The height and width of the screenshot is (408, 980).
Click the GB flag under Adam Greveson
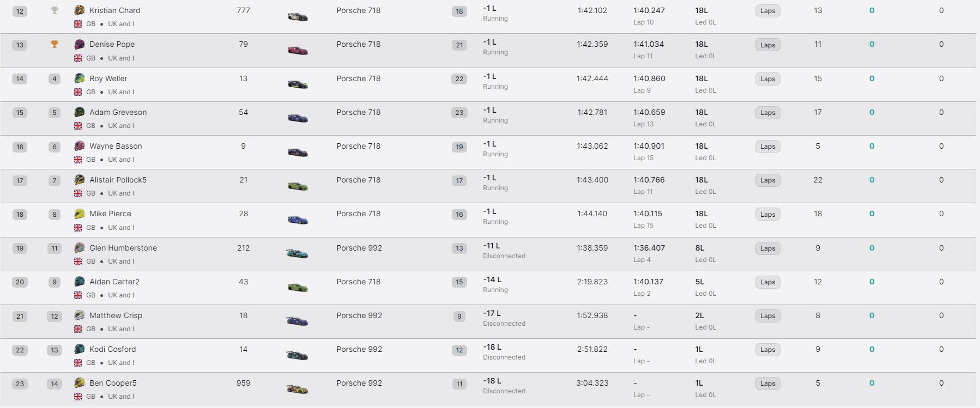pos(78,126)
